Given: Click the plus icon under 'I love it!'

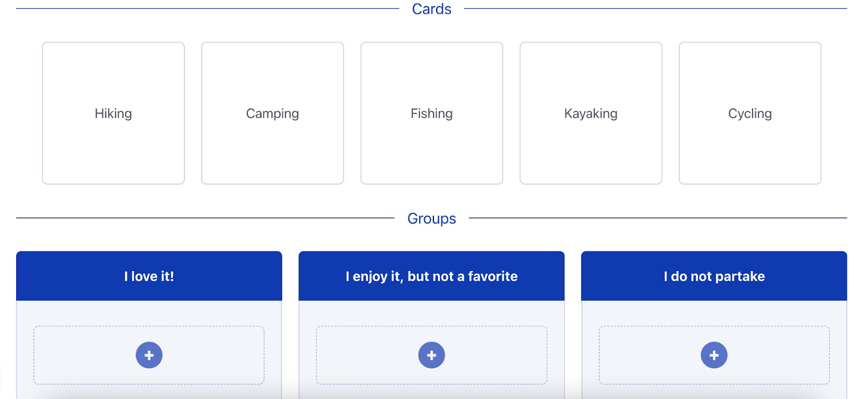Looking at the screenshot, I should (149, 355).
